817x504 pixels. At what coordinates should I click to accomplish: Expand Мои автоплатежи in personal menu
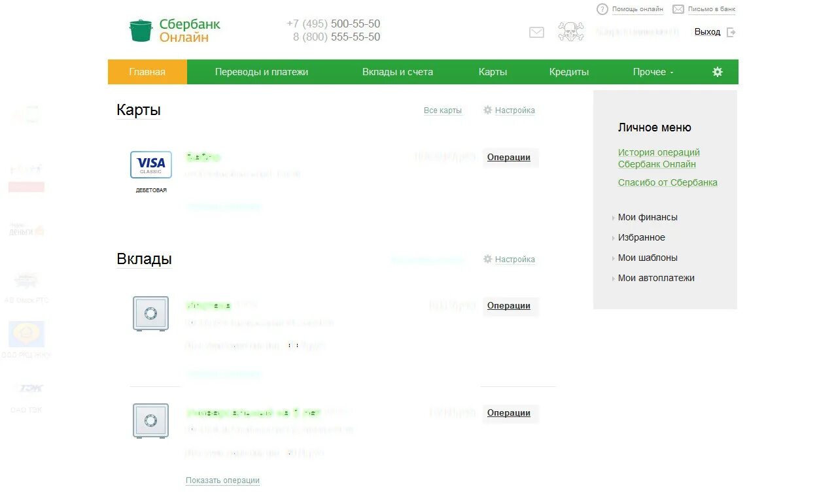point(656,278)
